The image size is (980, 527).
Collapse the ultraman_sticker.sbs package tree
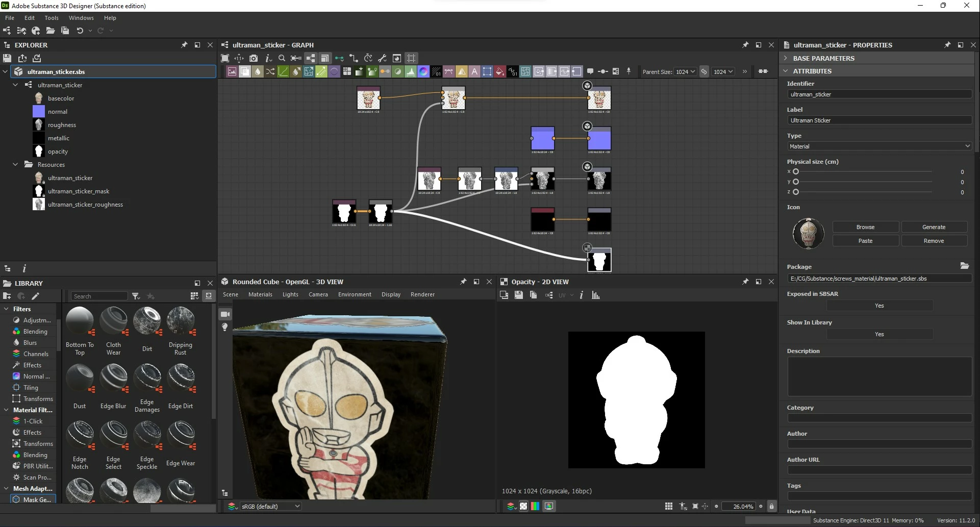coord(6,71)
